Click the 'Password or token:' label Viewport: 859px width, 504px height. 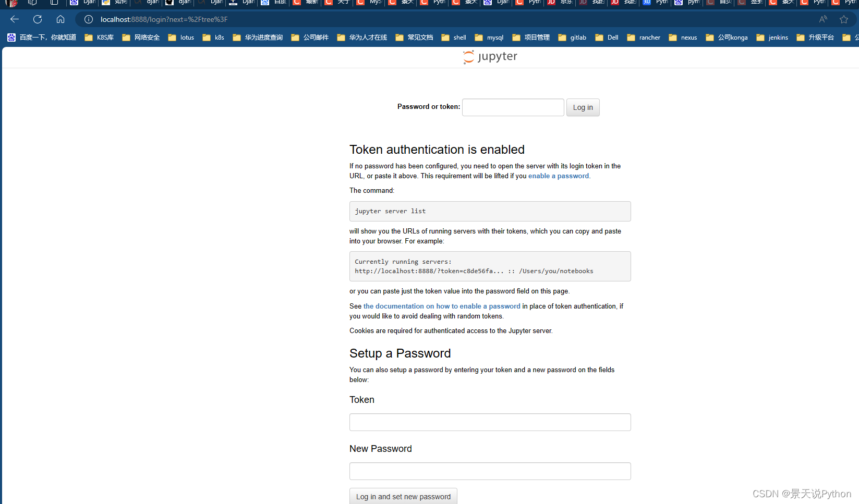pyautogui.click(x=429, y=106)
